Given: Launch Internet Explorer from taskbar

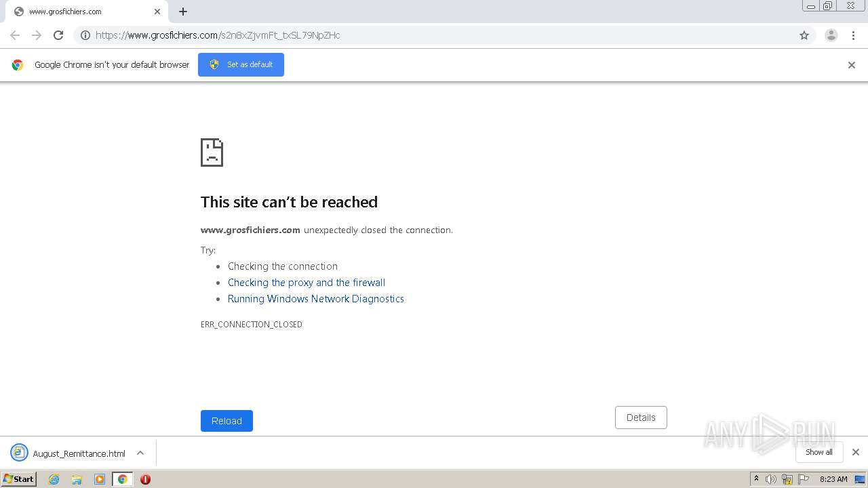Looking at the screenshot, I should point(54,479).
